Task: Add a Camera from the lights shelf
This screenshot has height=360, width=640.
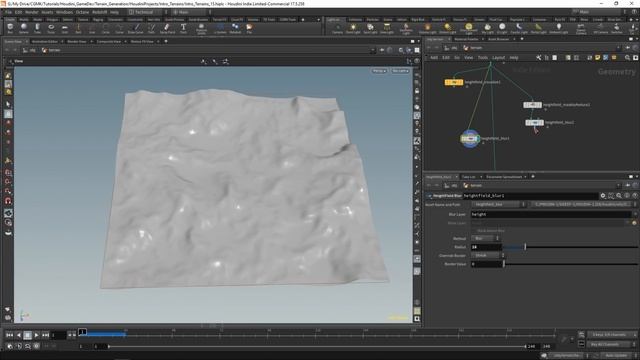Action: [x=337, y=28]
